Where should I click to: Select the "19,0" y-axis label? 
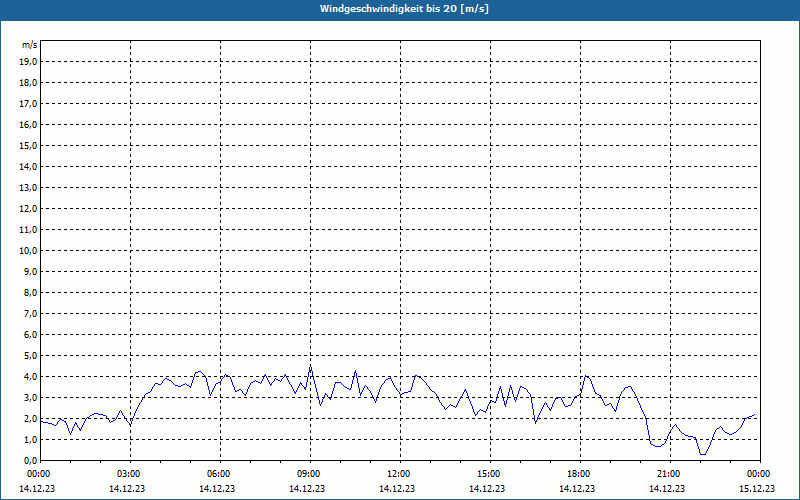(28, 62)
